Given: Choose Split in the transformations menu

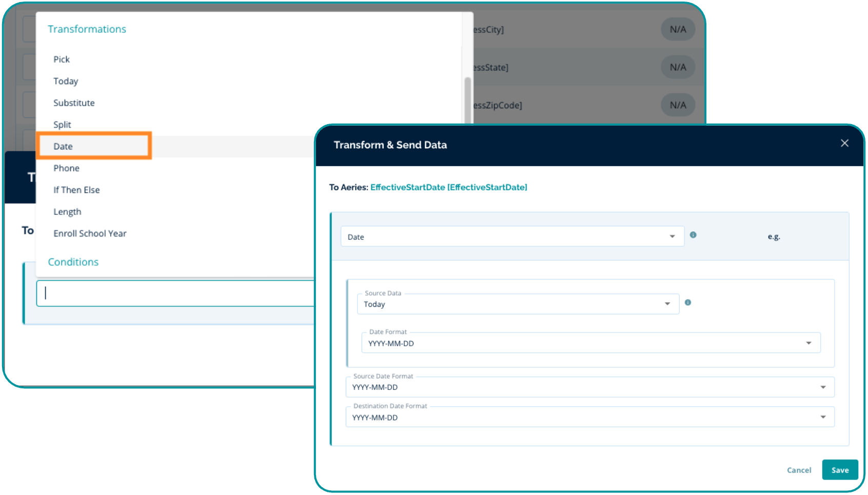Looking at the screenshot, I should [x=62, y=125].
